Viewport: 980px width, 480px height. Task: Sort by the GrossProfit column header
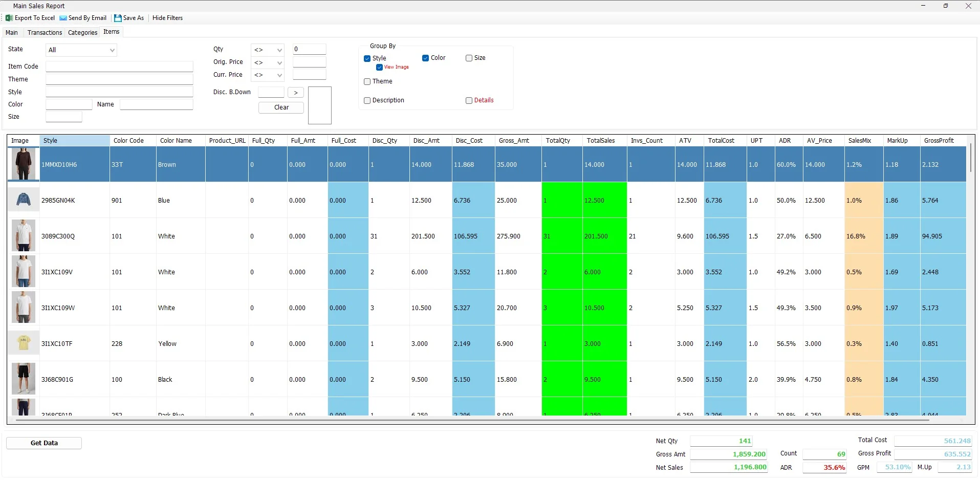[943, 141]
